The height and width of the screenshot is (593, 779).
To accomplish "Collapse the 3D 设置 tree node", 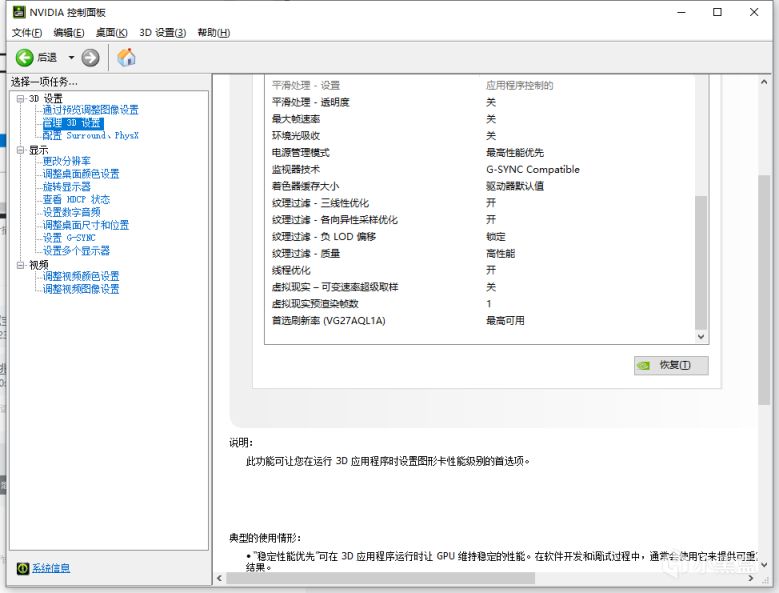I will [20, 98].
